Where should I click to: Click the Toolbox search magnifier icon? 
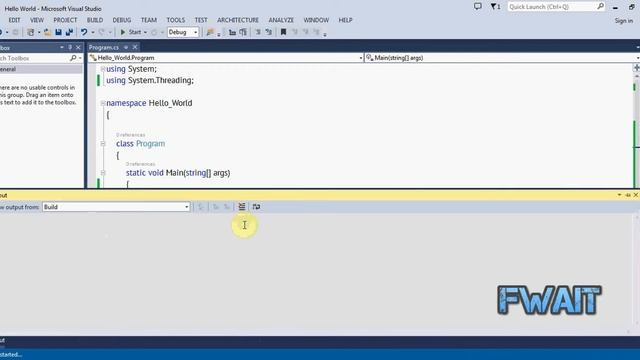pyautogui.click(x=73, y=58)
